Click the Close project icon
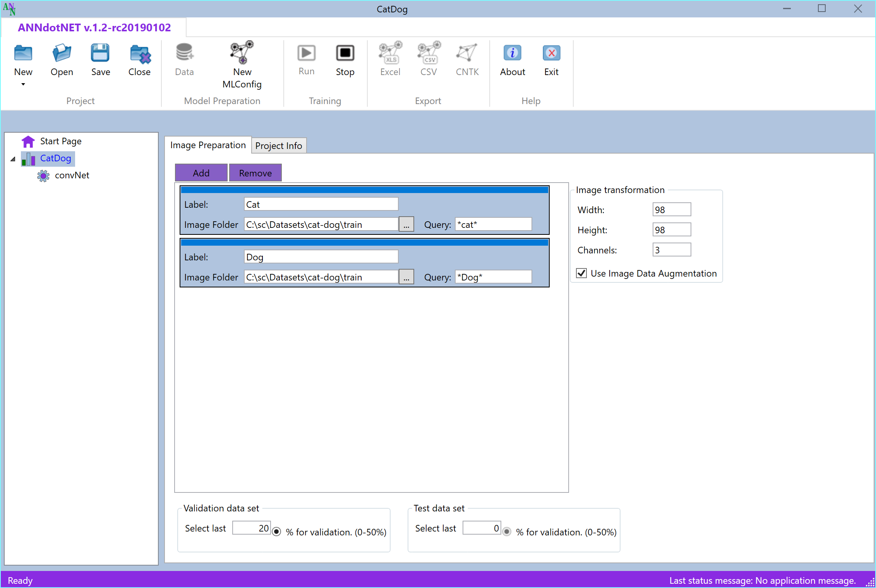 point(139,54)
